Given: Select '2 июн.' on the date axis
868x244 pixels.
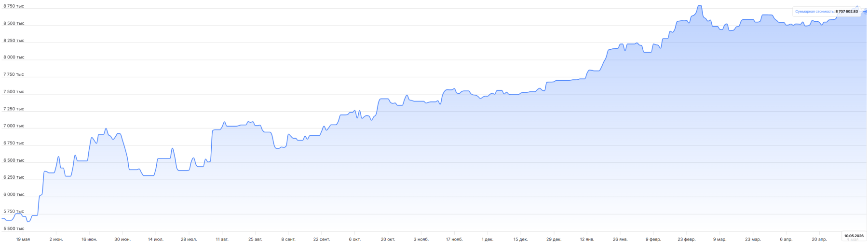Looking at the screenshot, I should (x=56, y=239).
